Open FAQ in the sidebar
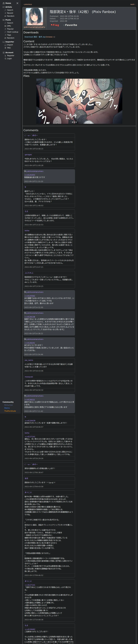This screenshot has height=644, width=138. pyautogui.click(x=9, y=48)
